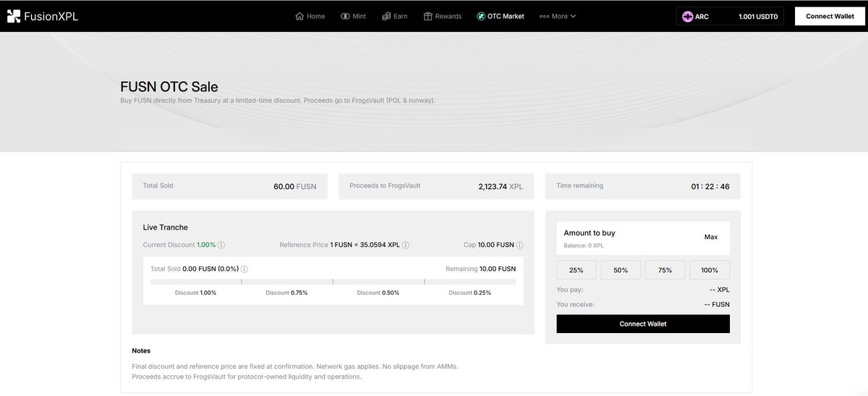
Task: Click the black Connect Wallet button in the buy panel
Action: tap(643, 324)
